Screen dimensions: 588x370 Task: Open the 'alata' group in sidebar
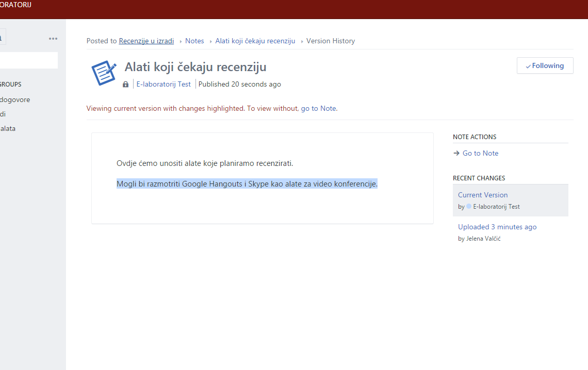coord(8,128)
